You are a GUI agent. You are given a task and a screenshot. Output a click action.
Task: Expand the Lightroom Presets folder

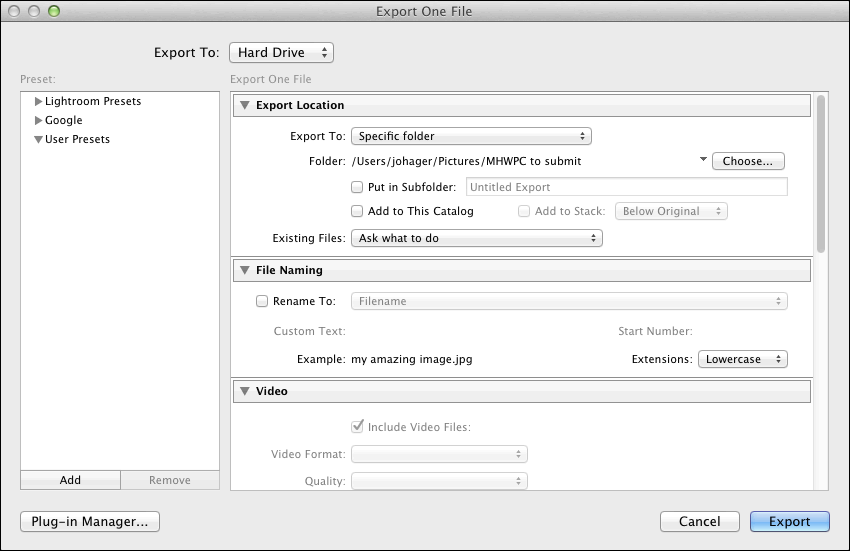(39, 102)
